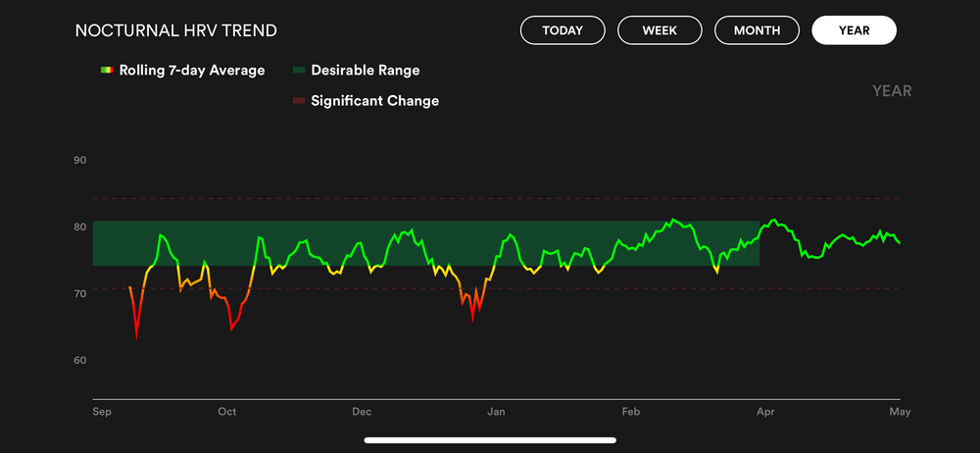The width and height of the screenshot is (980, 453).
Task: Tap the Jan marker on the timeline
Action: pyautogui.click(x=497, y=412)
